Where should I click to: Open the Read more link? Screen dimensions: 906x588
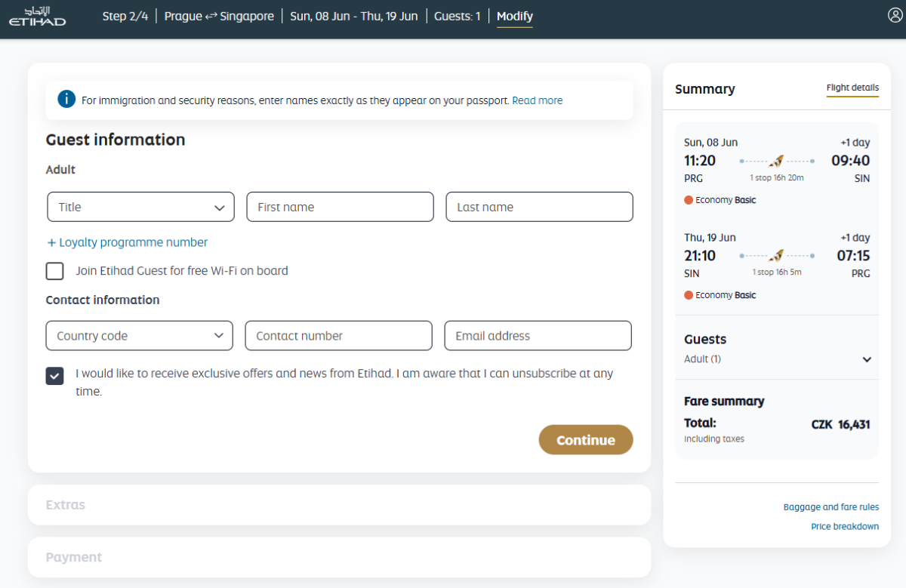(537, 100)
